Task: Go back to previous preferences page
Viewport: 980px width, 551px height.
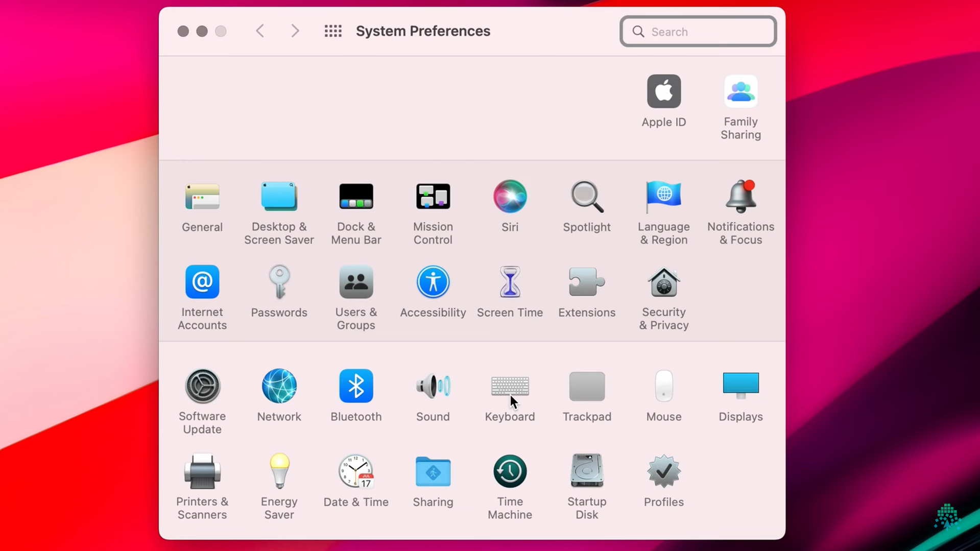Action: point(259,31)
